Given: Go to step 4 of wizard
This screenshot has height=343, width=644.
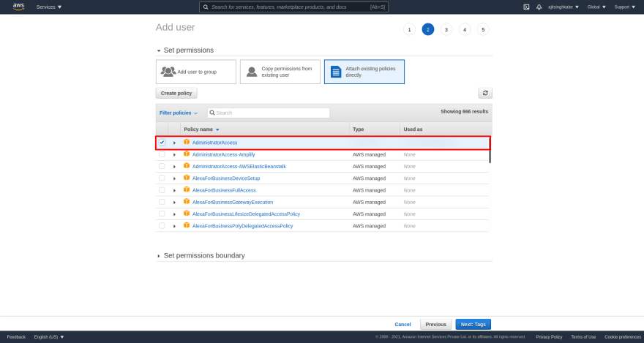Looking at the screenshot, I should 465,29.
